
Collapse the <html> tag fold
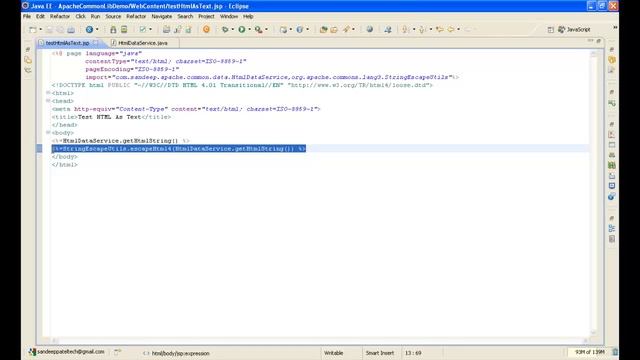(48, 93)
